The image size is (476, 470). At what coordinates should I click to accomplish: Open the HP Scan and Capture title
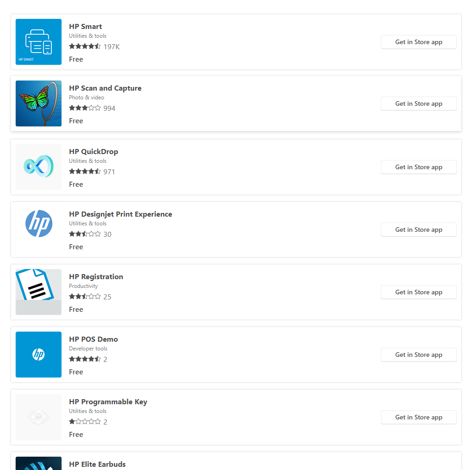(105, 88)
